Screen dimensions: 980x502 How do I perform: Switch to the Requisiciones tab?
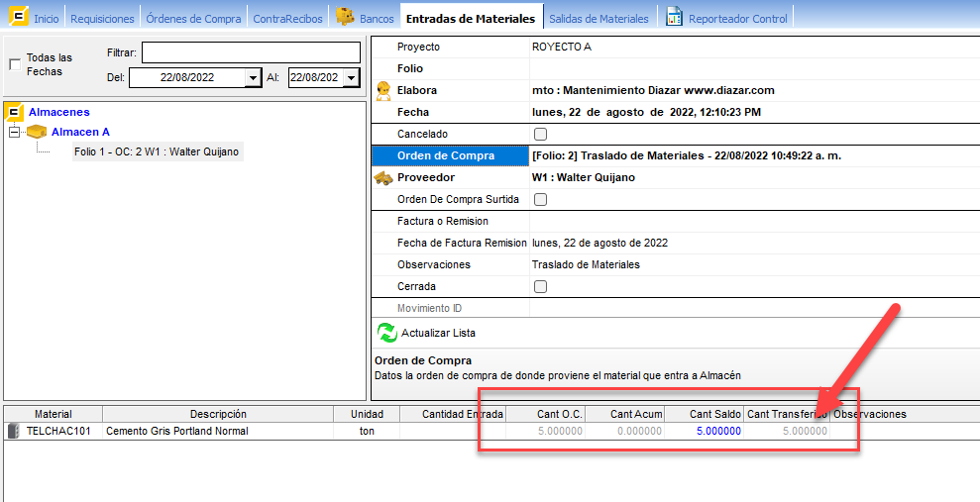[102, 19]
